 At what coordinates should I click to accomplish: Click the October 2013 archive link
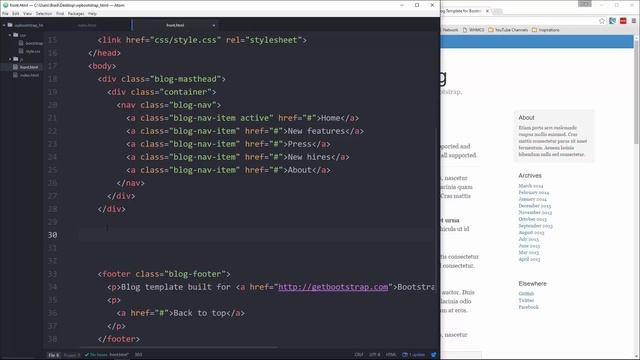tap(533, 219)
